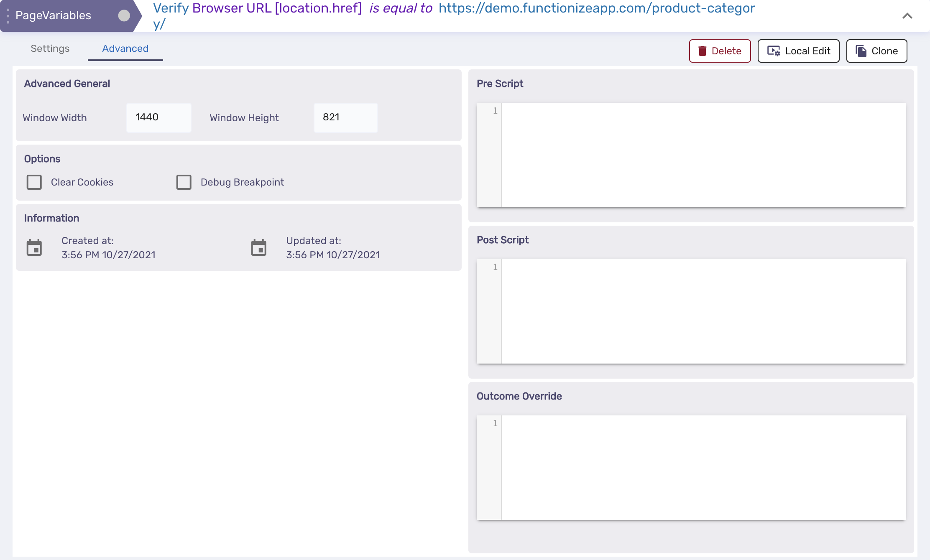Click the PageVariables step label
The image size is (930, 560).
tap(53, 15)
